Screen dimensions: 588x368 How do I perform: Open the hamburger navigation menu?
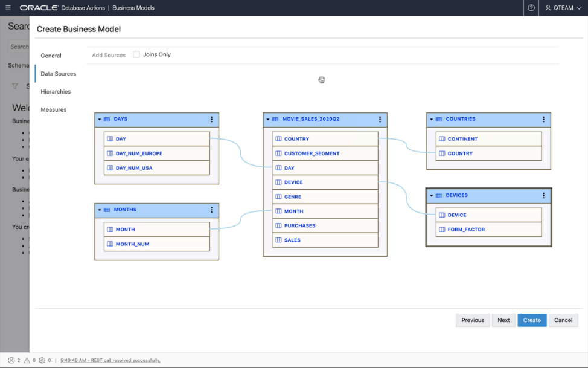[8, 8]
